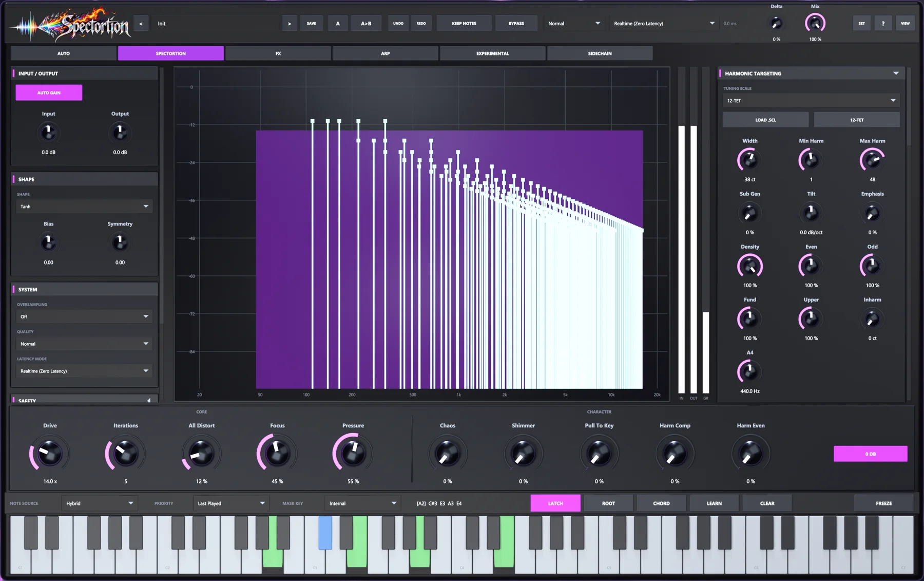Image resolution: width=924 pixels, height=581 pixels.
Task: Click the Width knob
Action: coord(749,160)
